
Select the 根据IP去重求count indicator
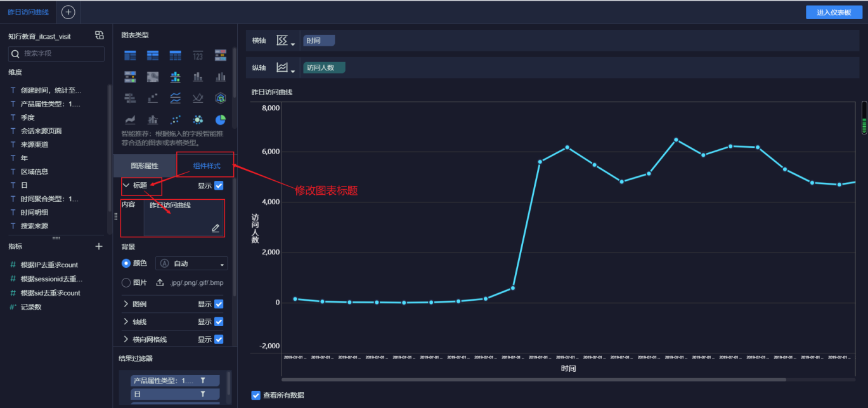tap(49, 265)
